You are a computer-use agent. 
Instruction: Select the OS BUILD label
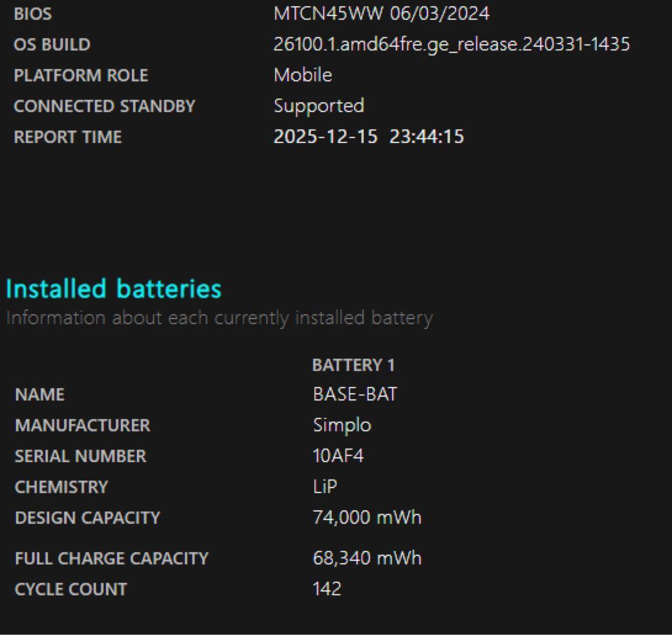(52, 45)
